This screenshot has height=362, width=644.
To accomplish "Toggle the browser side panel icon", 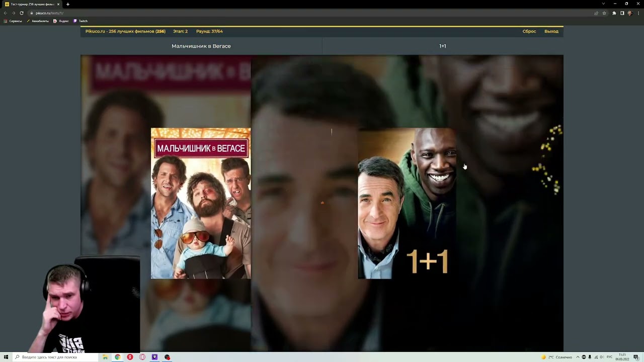I will coord(622,13).
